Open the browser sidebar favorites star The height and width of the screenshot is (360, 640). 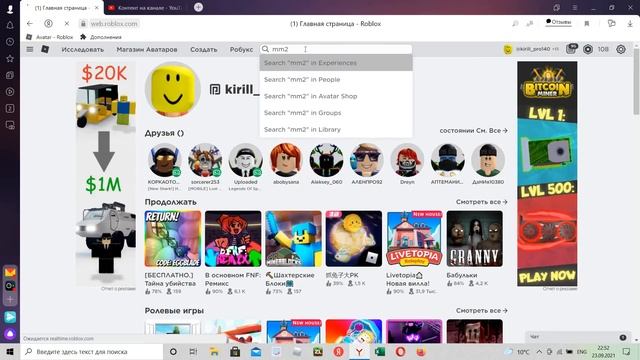(x=10, y=58)
